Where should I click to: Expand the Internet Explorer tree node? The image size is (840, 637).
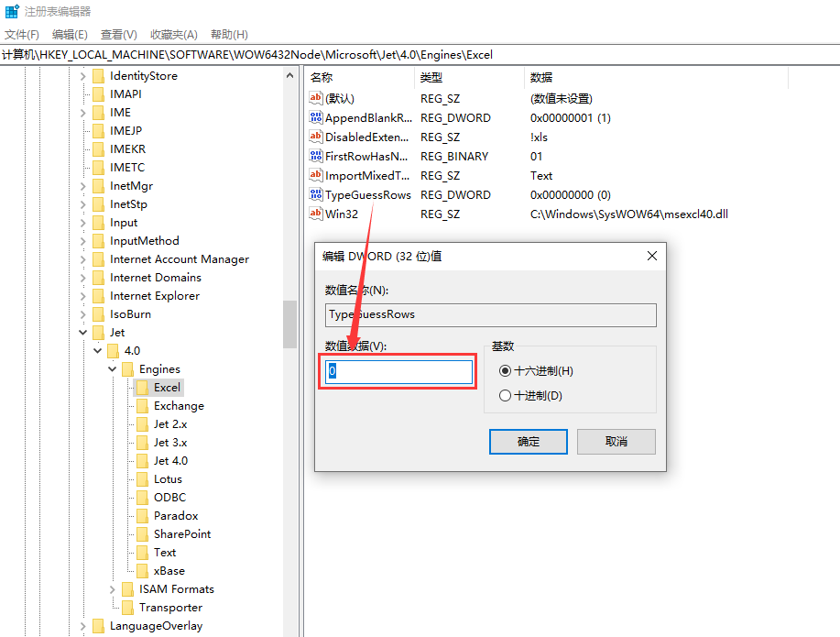coord(83,296)
